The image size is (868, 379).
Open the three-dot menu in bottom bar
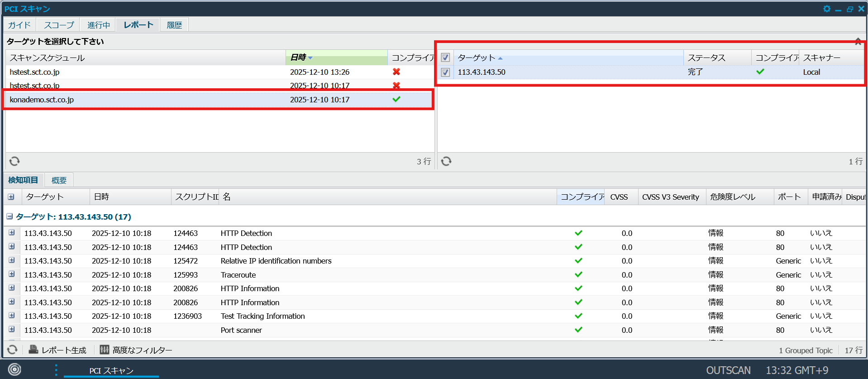tap(56, 370)
